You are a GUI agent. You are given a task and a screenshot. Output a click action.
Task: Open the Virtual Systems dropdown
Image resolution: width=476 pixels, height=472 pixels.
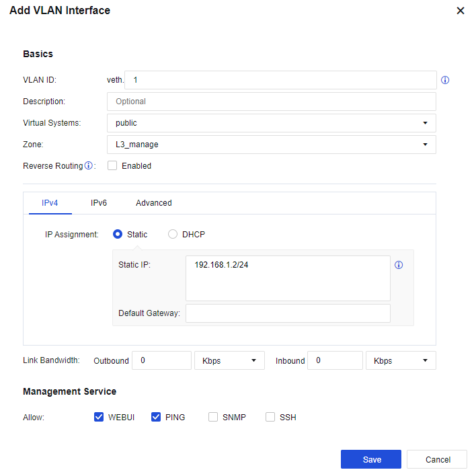(271, 123)
